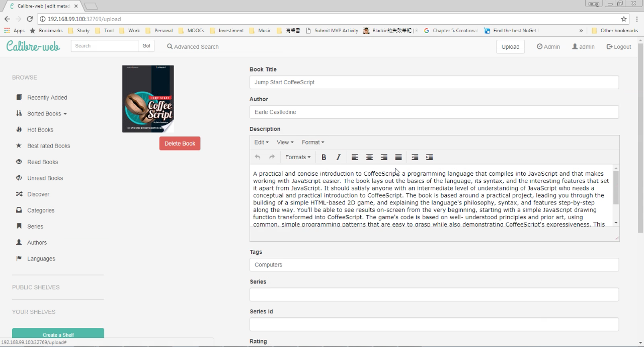This screenshot has height=347, width=644.
Task: Open the Admin page link
Action: pos(548,46)
